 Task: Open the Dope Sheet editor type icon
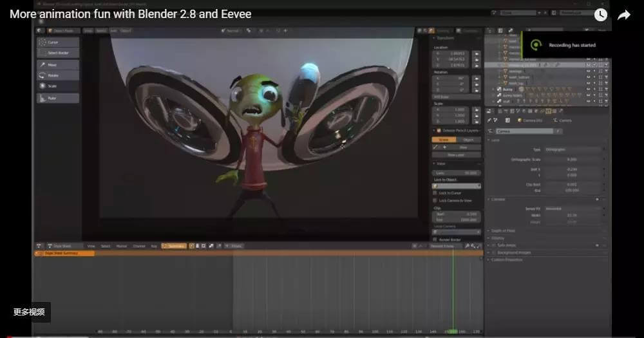[39, 246]
